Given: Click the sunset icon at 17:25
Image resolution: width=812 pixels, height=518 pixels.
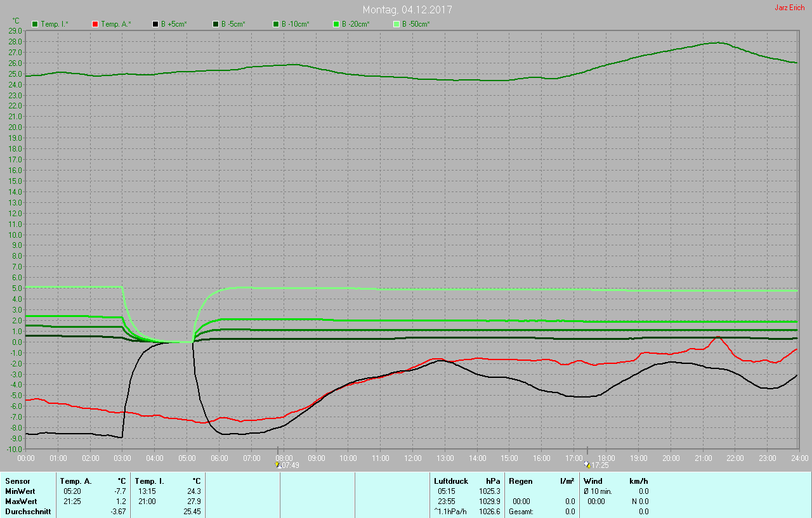Looking at the screenshot, I should pos(587,465).
